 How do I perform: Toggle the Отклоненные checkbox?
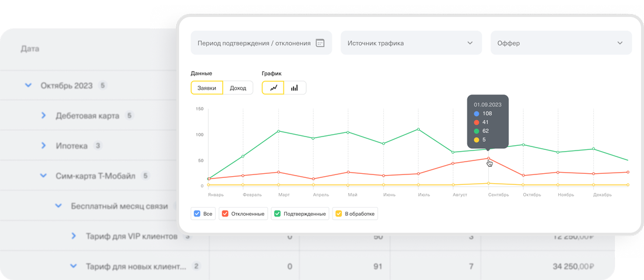[x=225, y=213]
